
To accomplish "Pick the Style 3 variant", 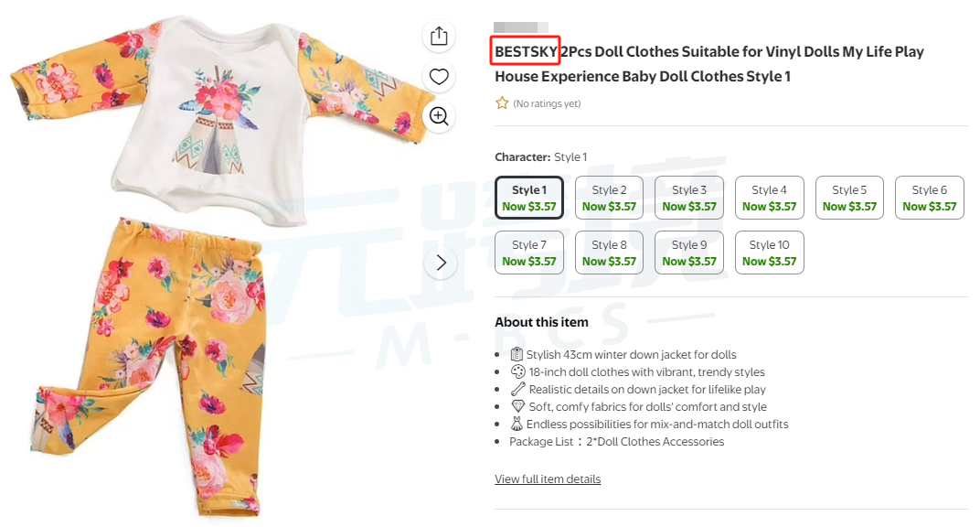I will (x=689, y=198).
